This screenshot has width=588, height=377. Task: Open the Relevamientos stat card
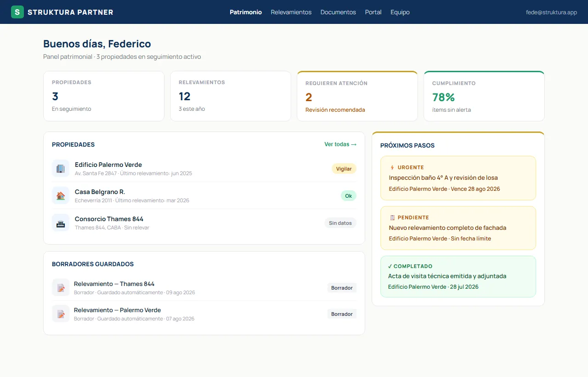(x=231, y=96)
